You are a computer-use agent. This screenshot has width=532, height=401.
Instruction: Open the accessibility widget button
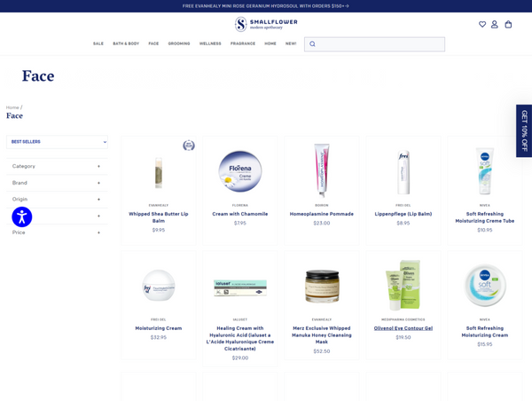pyautogui.click(x=22, y=217)
